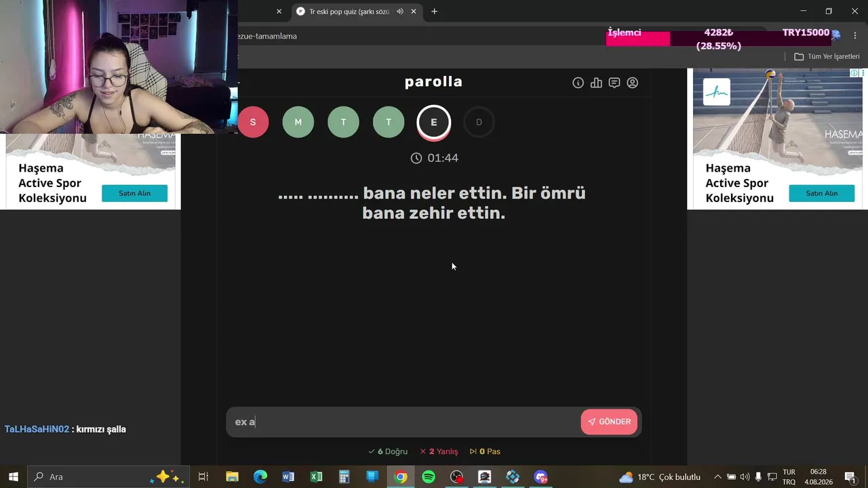Open the Windows notification center

click(x=850, y=477)
